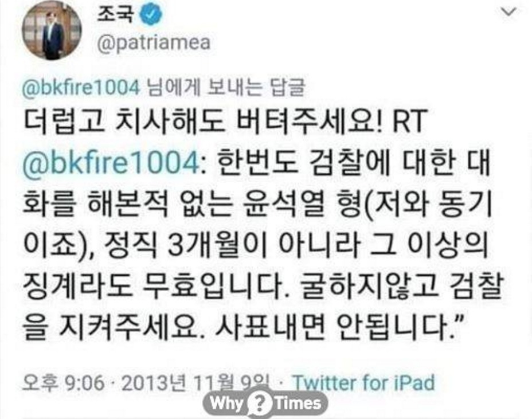
Task: Expand the tweet options chevron
Action: coord(508,12)
